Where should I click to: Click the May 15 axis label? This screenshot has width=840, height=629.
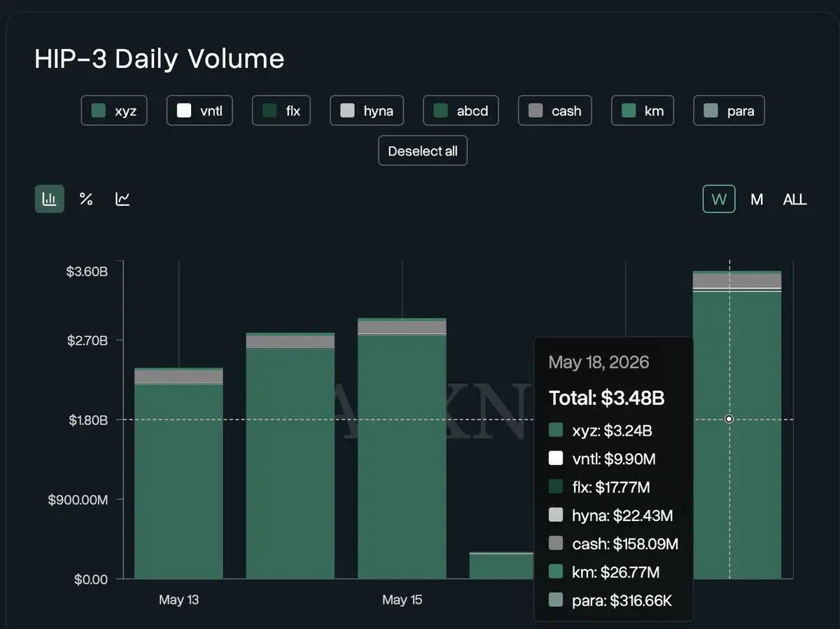pyautogui.click(x=402, y=600)
